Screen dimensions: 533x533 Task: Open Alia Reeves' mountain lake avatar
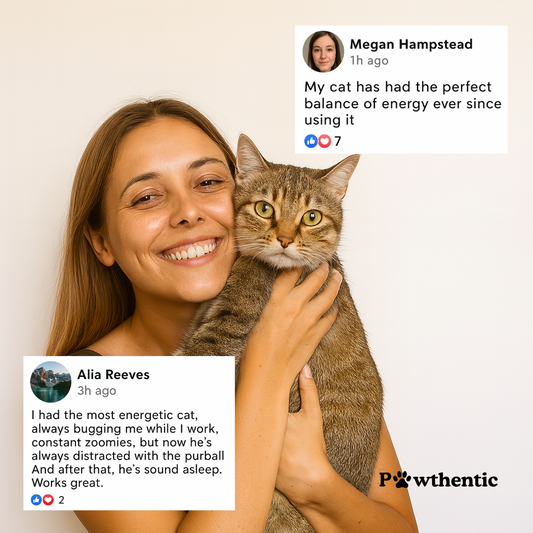pos(51,382)
